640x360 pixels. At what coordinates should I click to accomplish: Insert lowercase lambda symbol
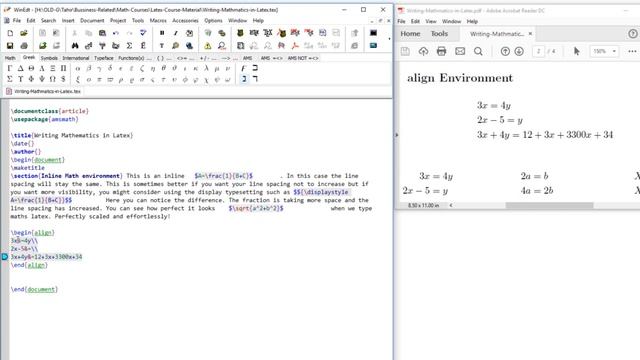(207, 68)
